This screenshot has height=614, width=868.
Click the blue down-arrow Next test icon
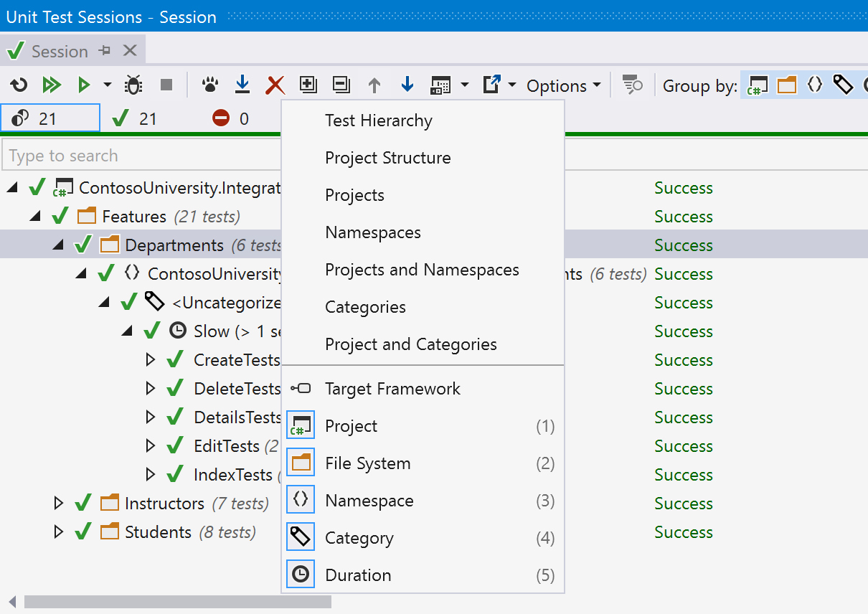[x=407, y=85]
